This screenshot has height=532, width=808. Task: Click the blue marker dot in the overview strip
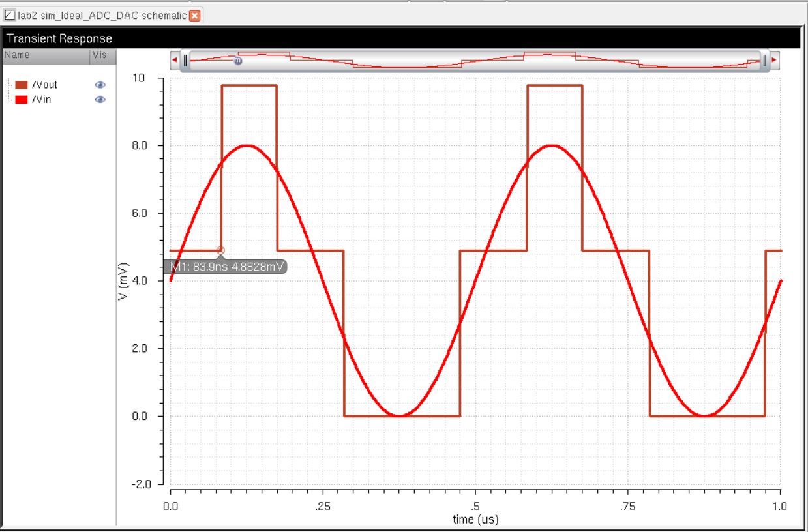pyautogui.click(x=237, y=61)
